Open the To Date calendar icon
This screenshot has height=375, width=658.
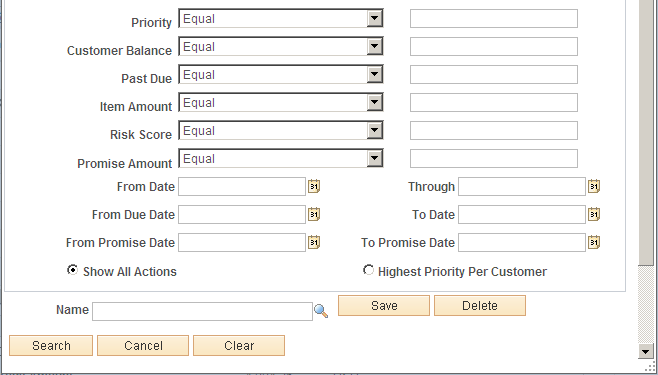click(594, 214)
